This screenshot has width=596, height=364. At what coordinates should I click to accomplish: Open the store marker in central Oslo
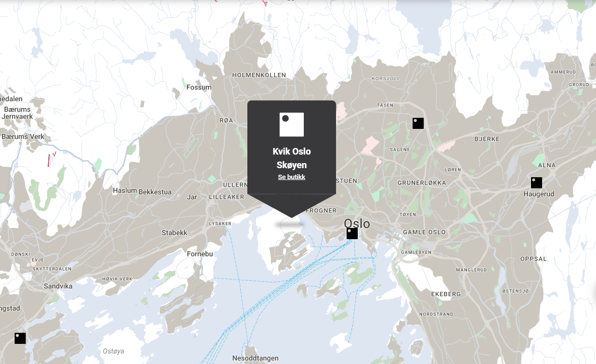click(x=352, y=234)
